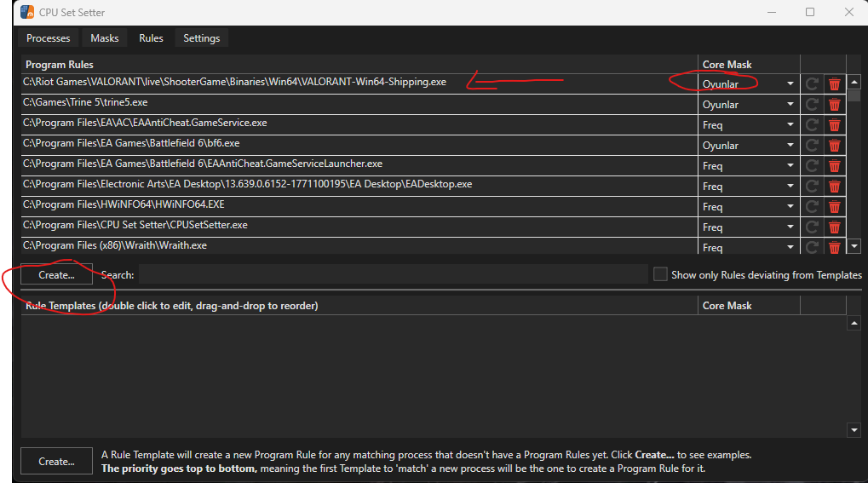This screenshot has height=483, width=868.
Task: Reset the HWiNFO64.EXE rule
Action: click(x=812, y=207)
